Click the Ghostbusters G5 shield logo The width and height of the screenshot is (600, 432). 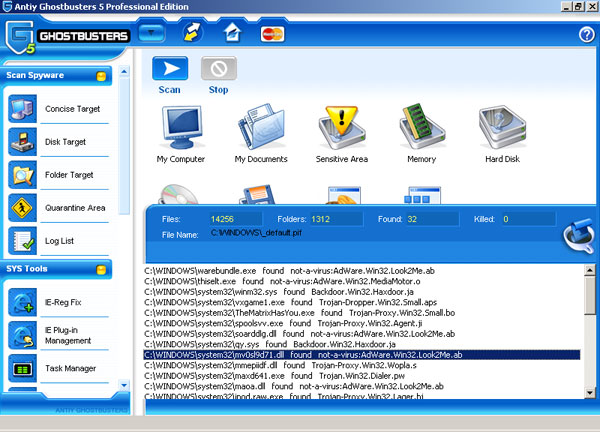click(20, 37)
